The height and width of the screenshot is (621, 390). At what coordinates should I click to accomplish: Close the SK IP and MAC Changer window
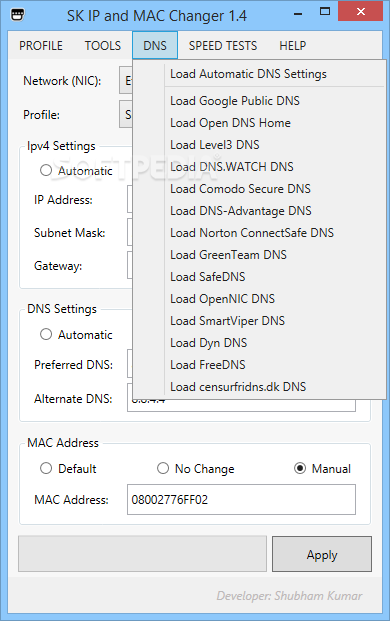tap(360, 11)
